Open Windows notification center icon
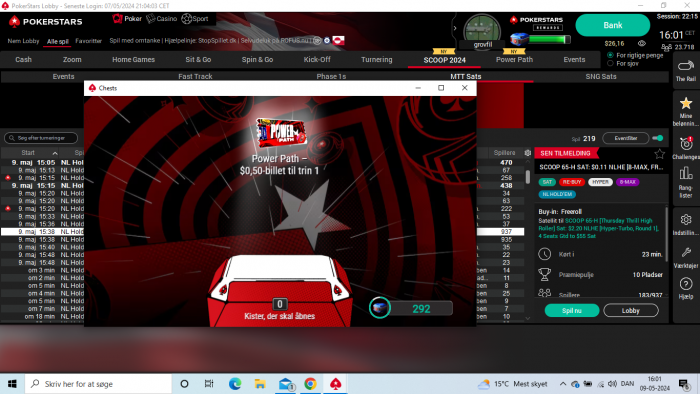This screenshot has width=700, height=394. point(683,384)
